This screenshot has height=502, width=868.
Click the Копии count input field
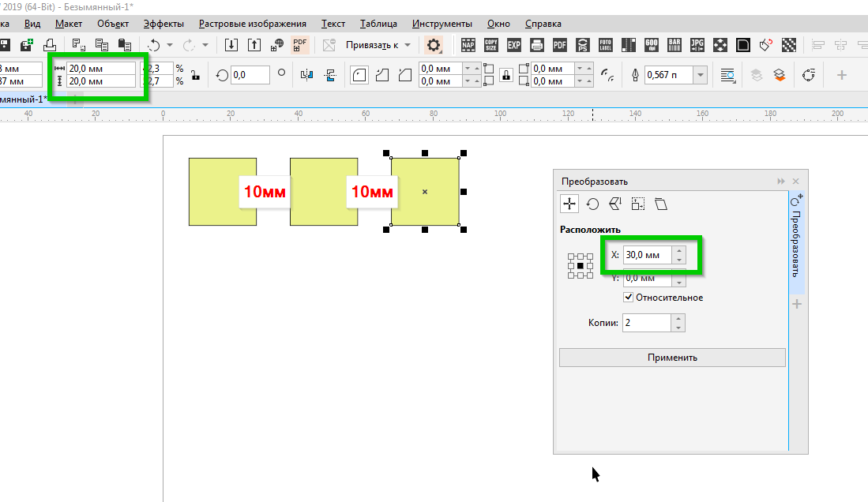[x=647, y=323]
